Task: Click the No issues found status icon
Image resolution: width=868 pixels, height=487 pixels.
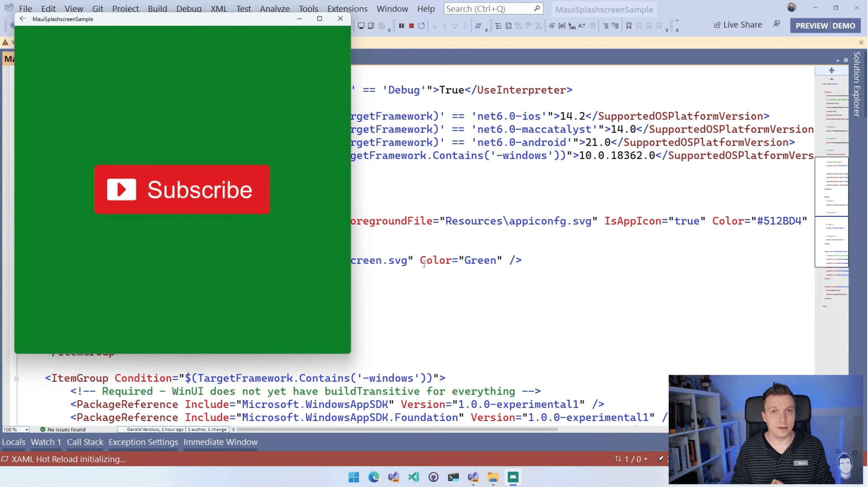Action: pyautogui.click(x=42, y=429)
